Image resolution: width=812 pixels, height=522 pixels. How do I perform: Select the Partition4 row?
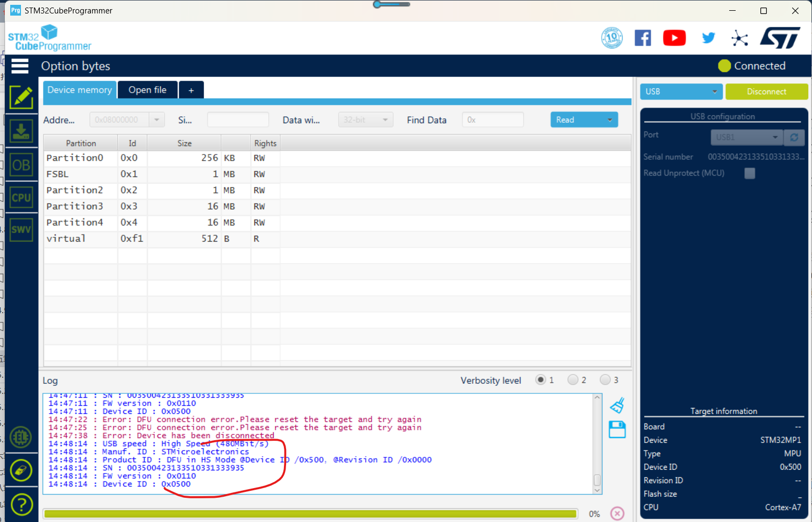point(337,222)
